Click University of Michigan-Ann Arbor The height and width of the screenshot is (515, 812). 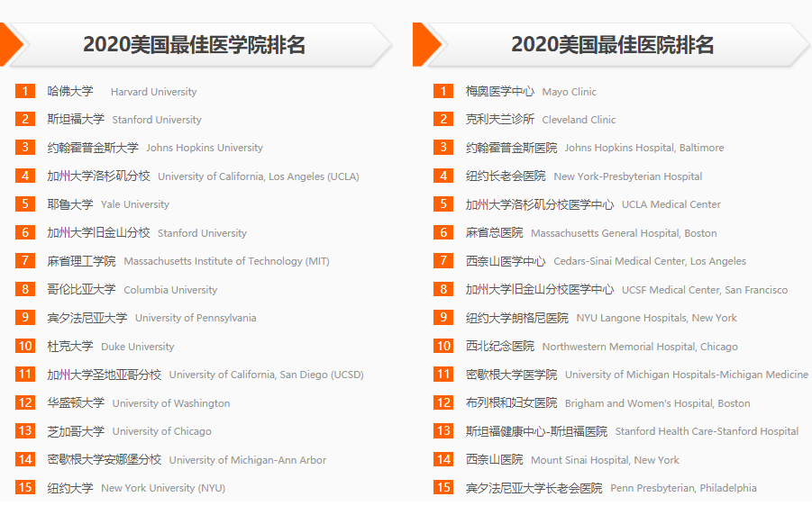click(x=248, y=460)
